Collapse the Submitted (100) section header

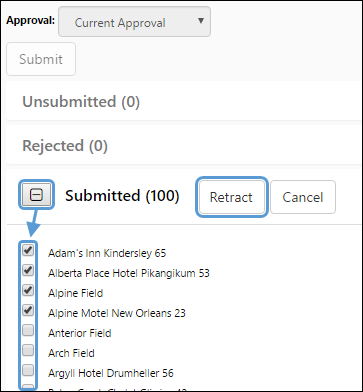coord(122,196)
